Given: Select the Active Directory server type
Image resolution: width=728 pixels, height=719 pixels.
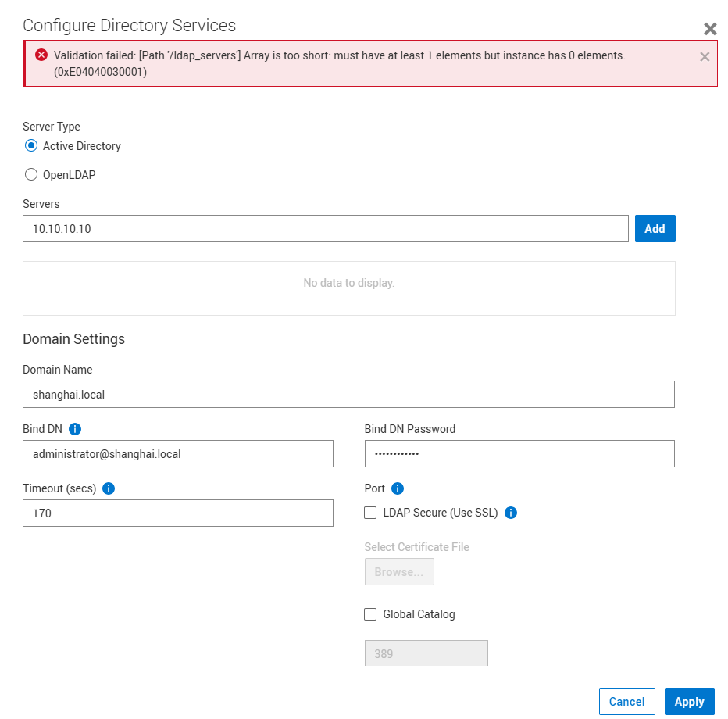Looking at the screenshot, I should 31,146.
